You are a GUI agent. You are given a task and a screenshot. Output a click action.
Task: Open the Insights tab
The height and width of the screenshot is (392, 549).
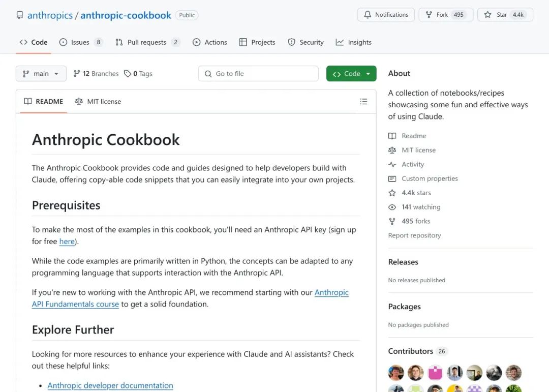[x=354, y=42]
